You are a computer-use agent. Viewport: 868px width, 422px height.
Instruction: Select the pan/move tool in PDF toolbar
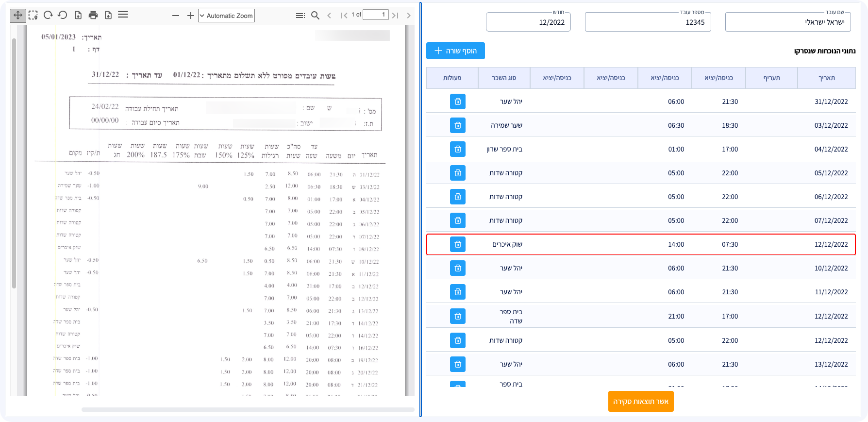tap(18, 15)
